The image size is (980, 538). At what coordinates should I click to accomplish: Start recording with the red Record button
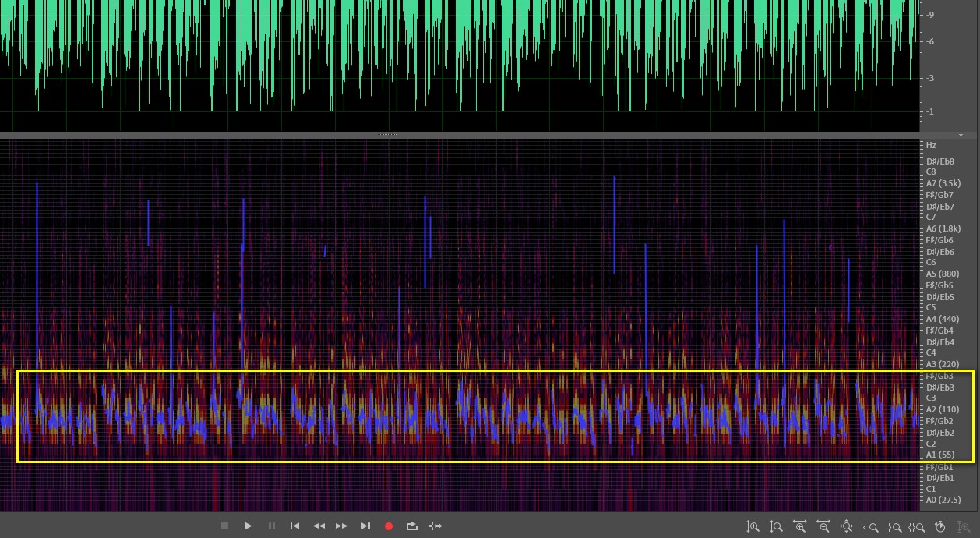[388, 526]
